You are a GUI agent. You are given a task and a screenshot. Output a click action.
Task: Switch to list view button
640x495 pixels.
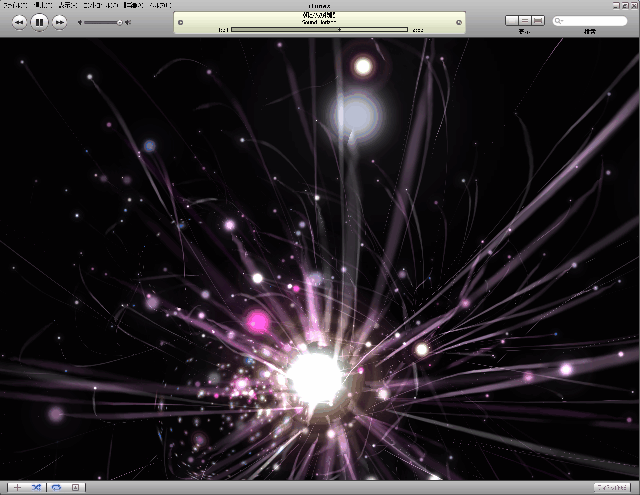pos(512,20)
